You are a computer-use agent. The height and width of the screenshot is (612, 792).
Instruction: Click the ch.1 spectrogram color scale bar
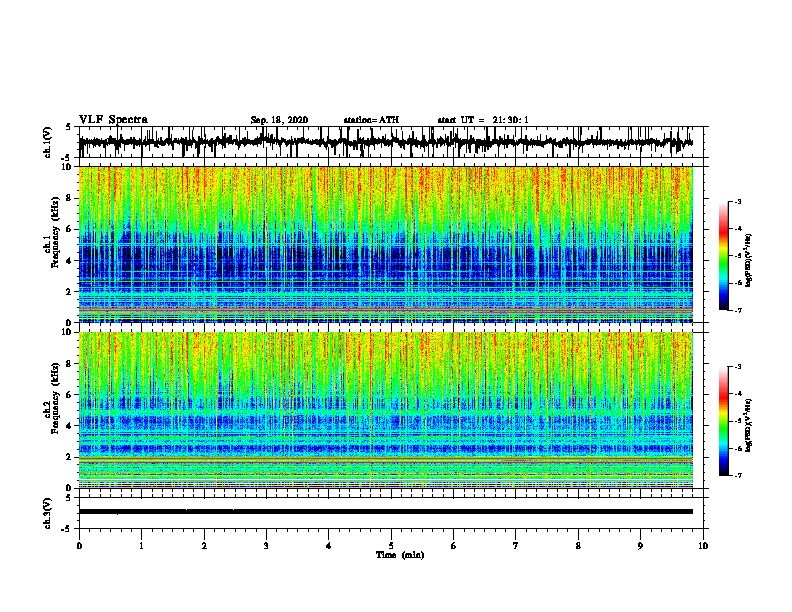pyautogui.click(x=724, y=256)
